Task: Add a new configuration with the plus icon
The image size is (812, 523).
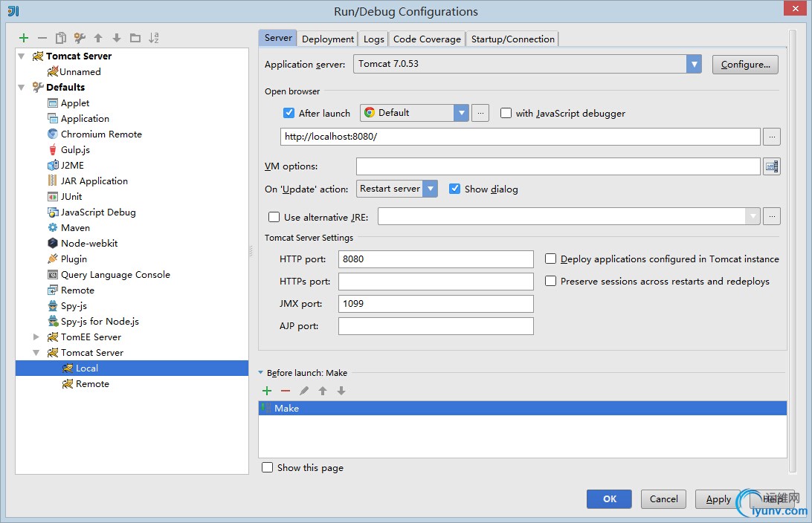Action: 24,38
